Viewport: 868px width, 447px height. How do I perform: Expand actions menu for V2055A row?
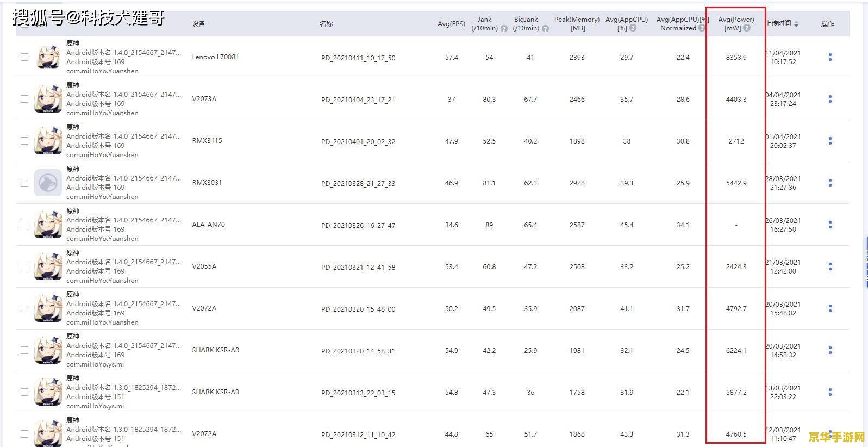click(x=829, y=266)
